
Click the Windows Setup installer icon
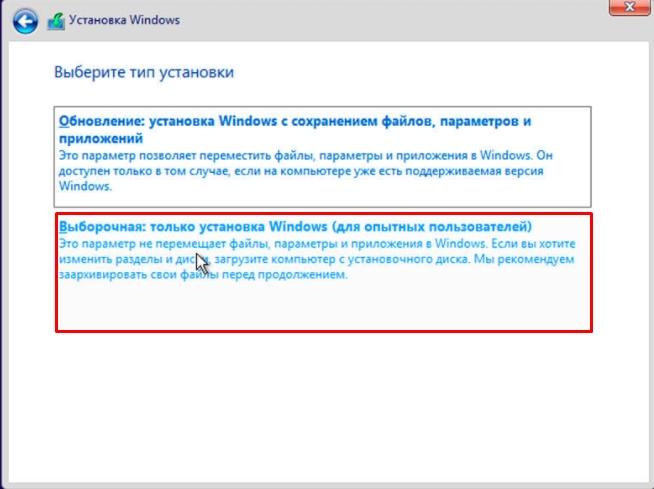(56, 21)
